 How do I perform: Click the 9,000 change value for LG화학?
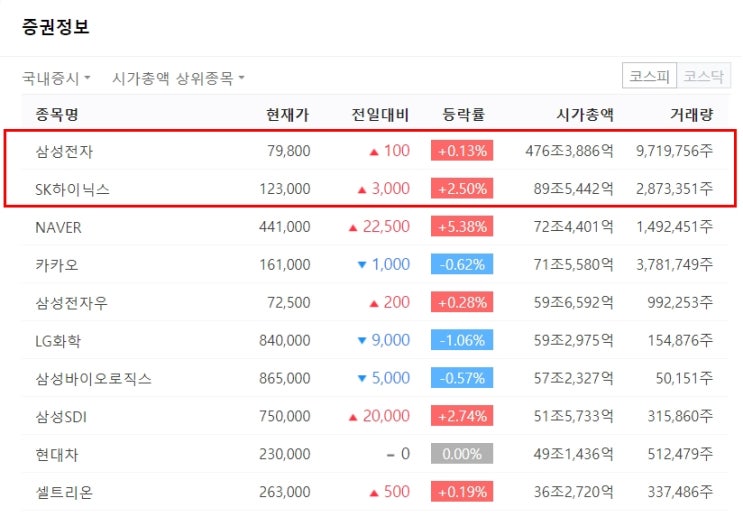tap(390, 340)
